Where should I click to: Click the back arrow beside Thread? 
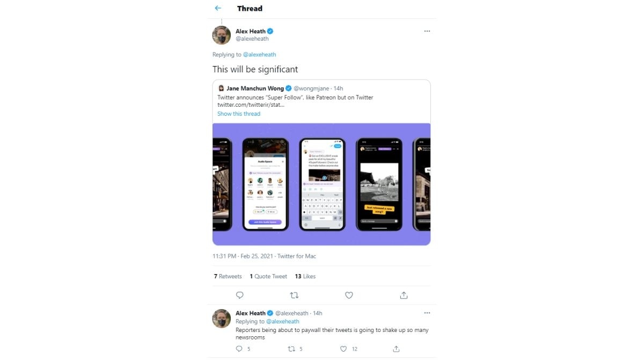[x=218, y=9]
